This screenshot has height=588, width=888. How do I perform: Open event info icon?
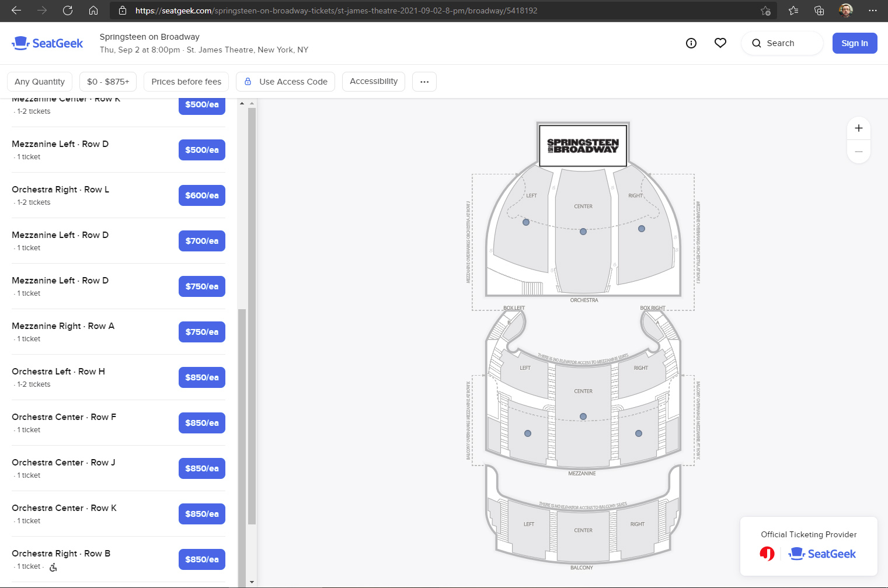point(691,43)
